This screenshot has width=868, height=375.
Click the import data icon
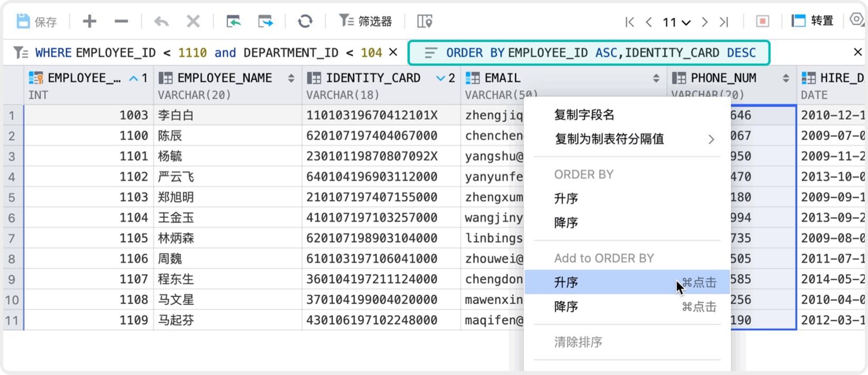(233, 21)
